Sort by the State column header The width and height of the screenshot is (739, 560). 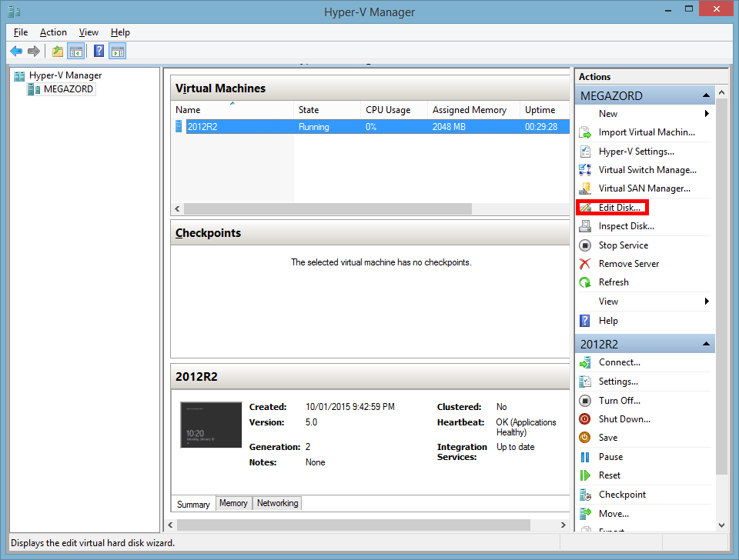coord(327,110)
